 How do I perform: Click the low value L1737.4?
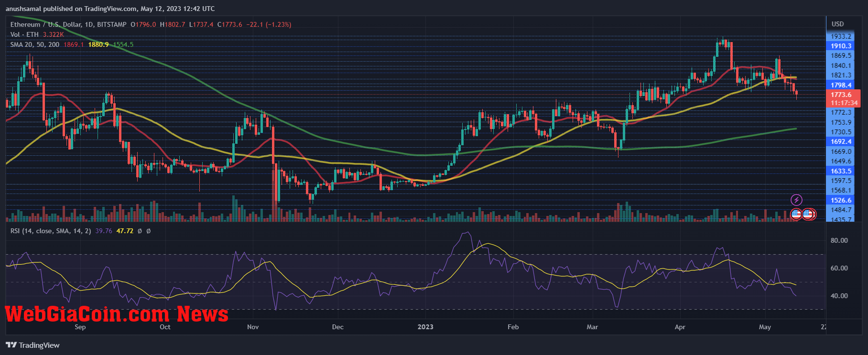point(201,24)
